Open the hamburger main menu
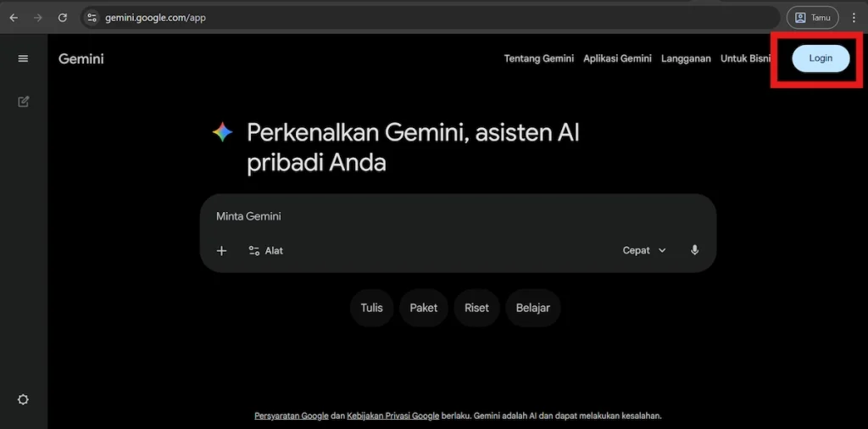Viewport: 868px width, 429px height. click(23, 58)
